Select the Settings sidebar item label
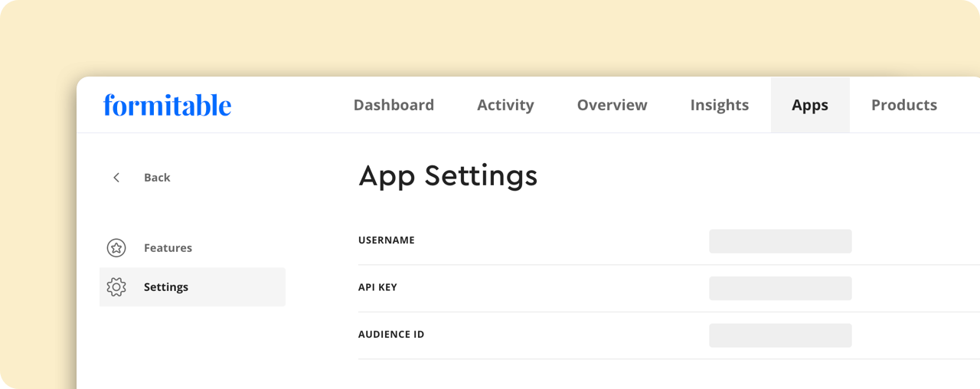 pos(166,287)
